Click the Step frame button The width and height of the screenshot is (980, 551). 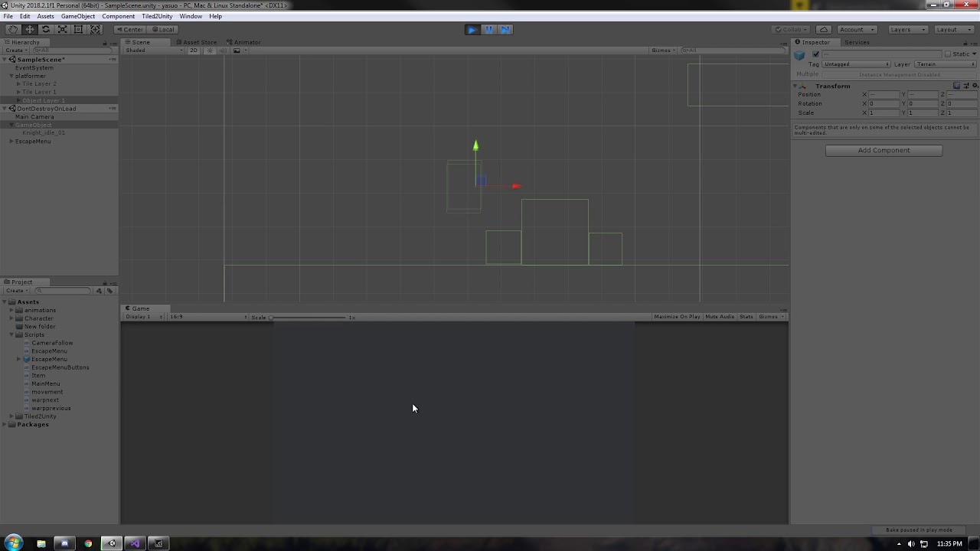pos(505,29)
